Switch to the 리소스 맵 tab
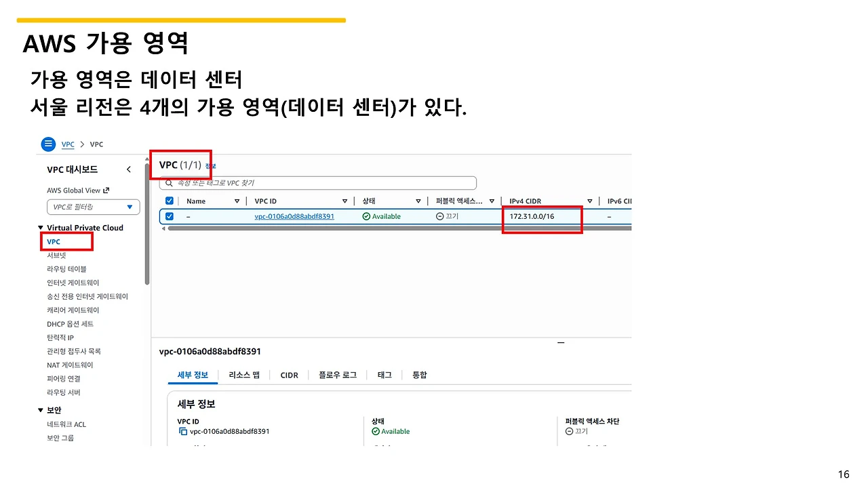 coord(243,375)
